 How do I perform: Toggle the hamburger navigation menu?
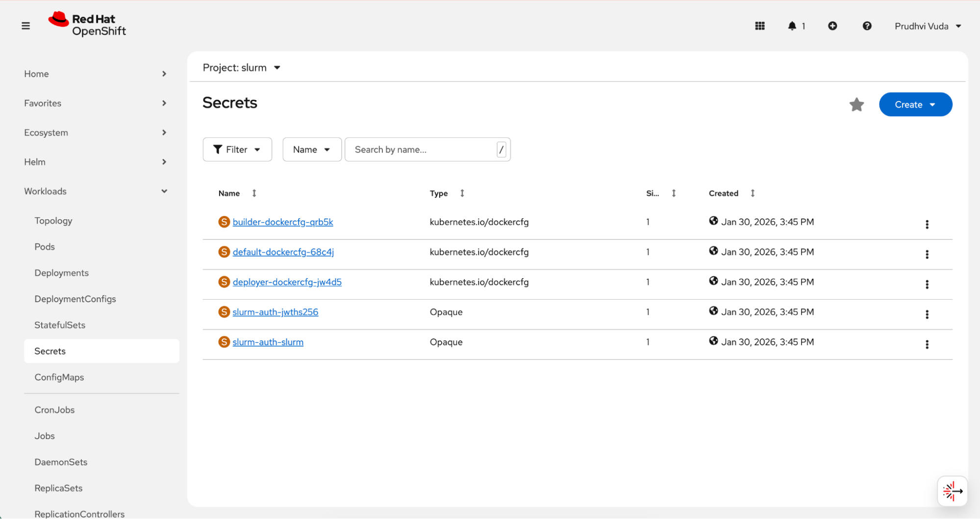(26, 26)
